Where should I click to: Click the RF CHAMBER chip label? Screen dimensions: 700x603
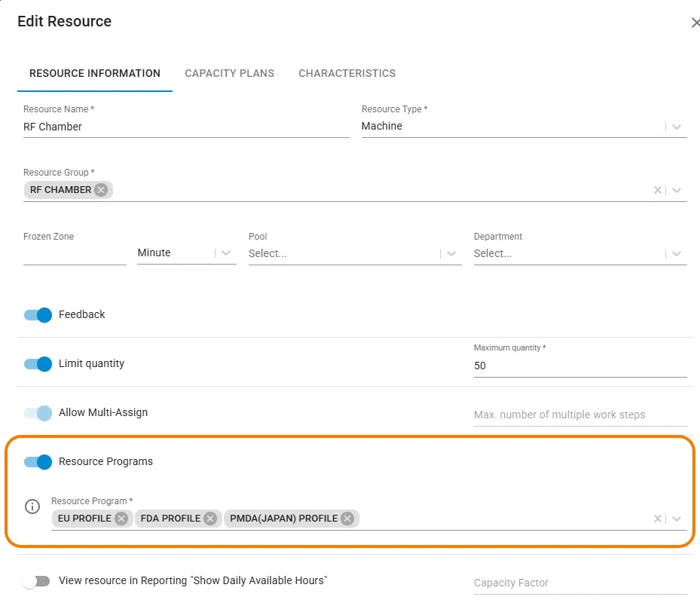click(x=61, y=190)
